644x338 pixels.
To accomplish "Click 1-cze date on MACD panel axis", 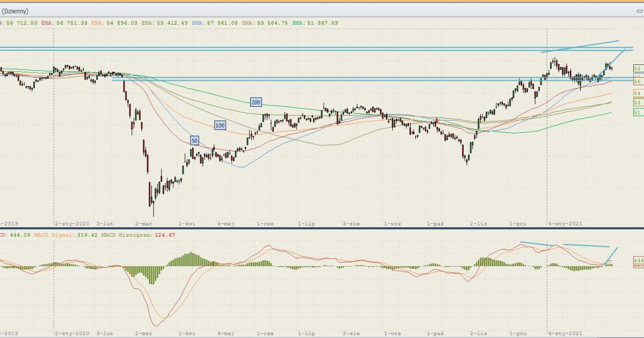I will coord(265,334).
